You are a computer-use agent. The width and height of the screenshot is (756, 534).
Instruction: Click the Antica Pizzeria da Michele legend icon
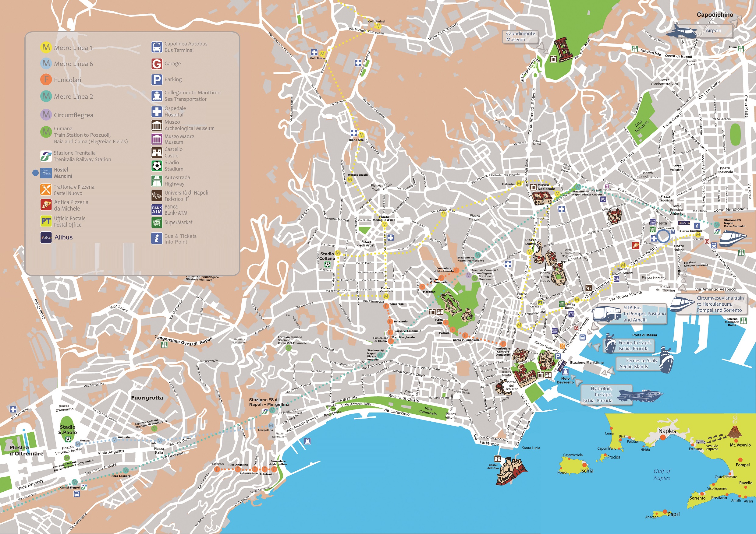[46, 205]
